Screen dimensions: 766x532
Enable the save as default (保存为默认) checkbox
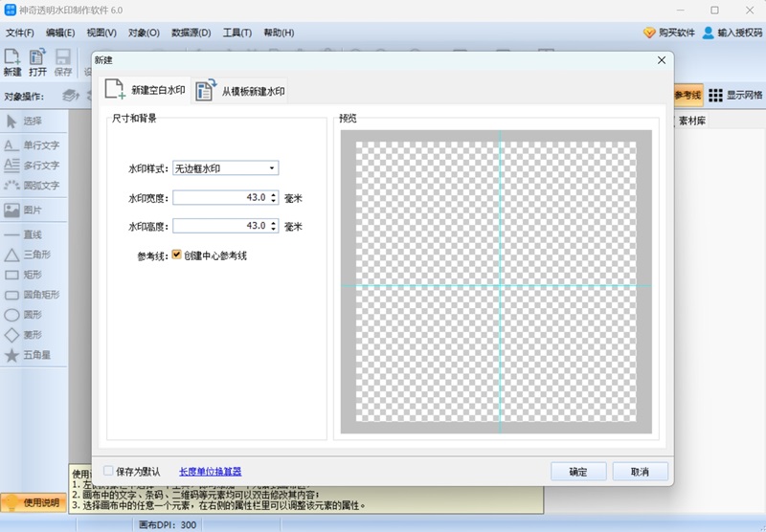108,472
